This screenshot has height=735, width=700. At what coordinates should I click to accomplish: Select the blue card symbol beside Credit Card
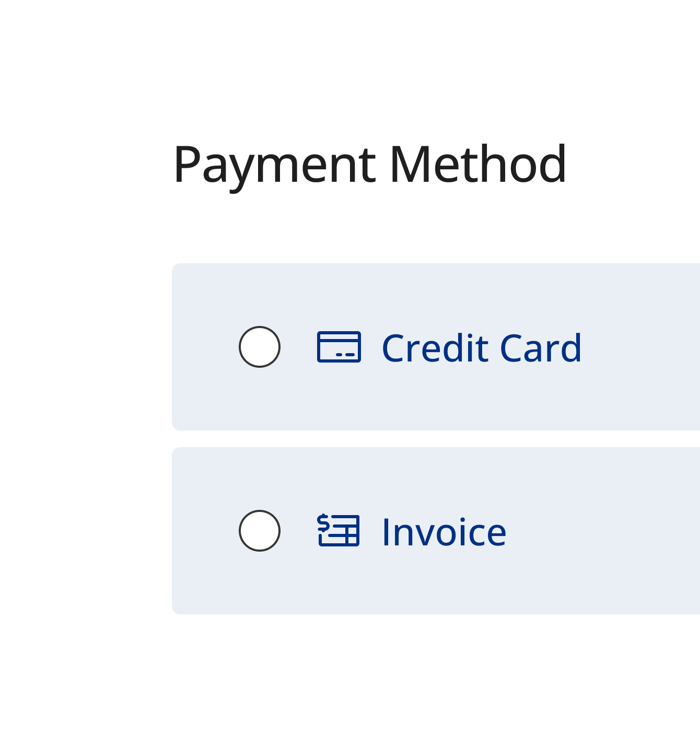click(340, 347)
